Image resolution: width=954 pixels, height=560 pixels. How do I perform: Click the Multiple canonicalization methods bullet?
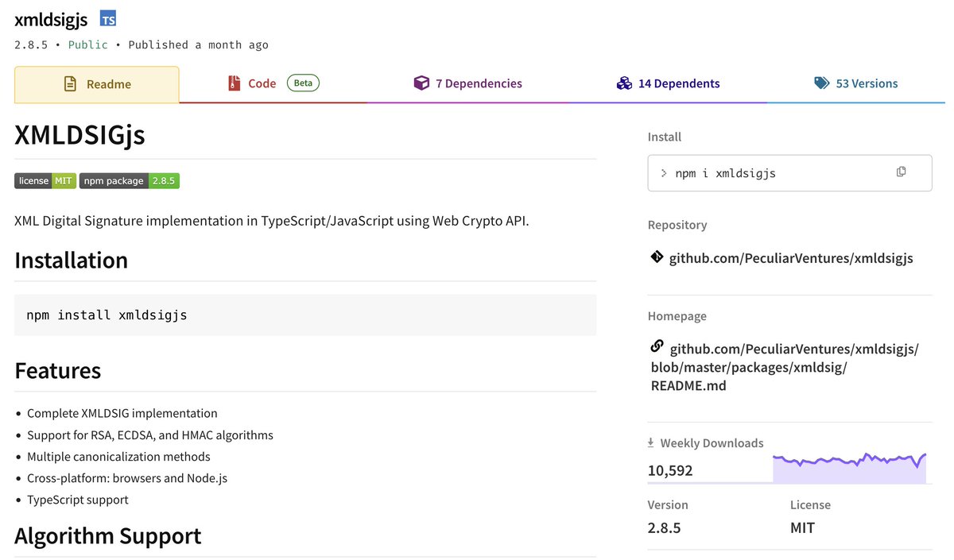[x=118, y=456]
